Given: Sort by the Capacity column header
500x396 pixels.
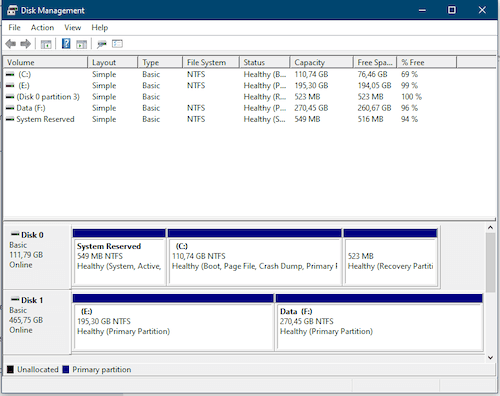Looking at the screenshot, I should [321, 62].
